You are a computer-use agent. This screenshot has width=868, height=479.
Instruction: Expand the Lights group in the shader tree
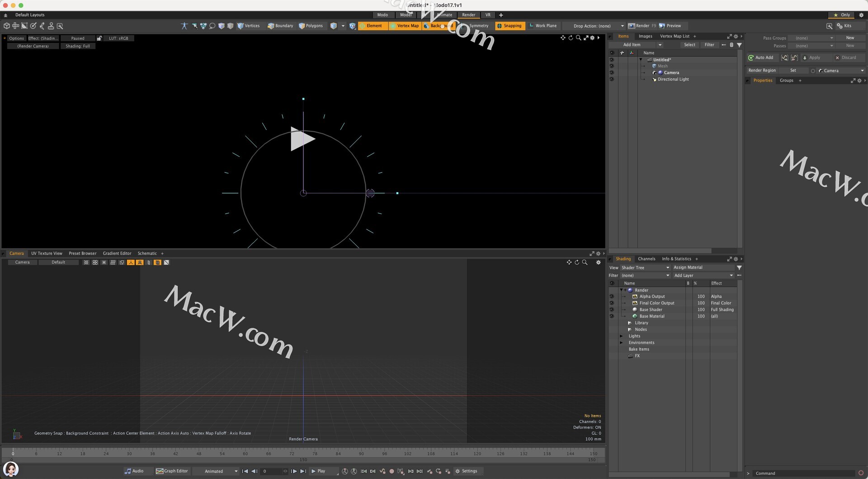621,336
